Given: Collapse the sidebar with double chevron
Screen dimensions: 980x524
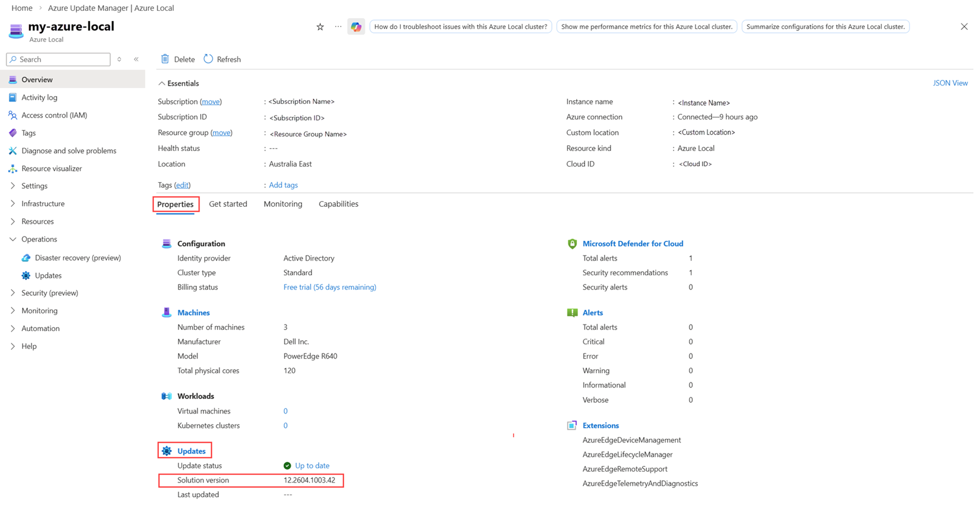Looking at the screenshot, I should click(136, 59).
